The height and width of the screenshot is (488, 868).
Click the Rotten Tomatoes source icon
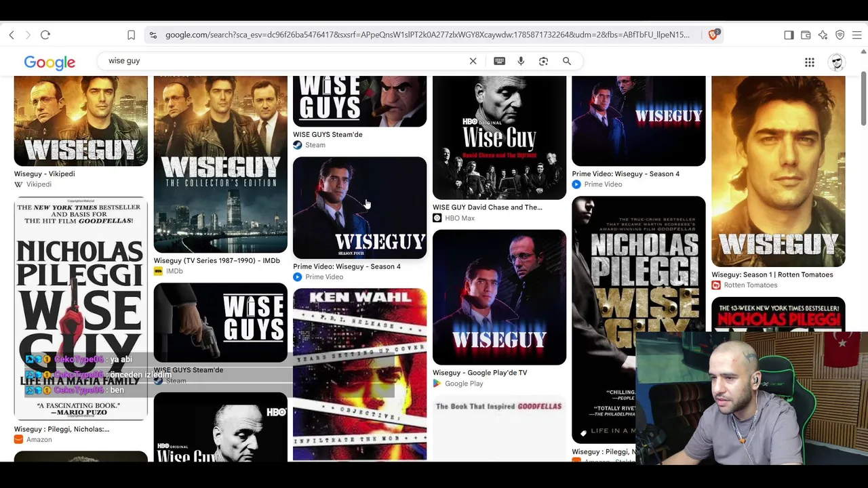pyautogui.click(x=715, y=285)
